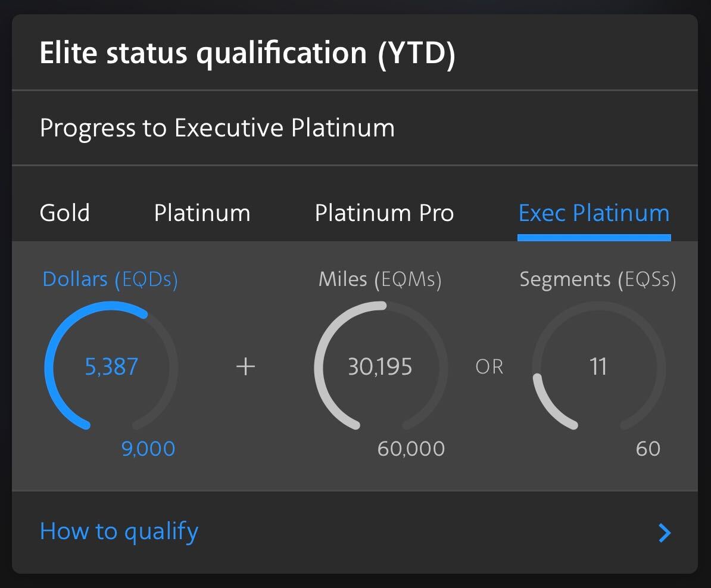Expand How to qualify chevron arrow
The height and width of the screenshot is (588, 711).
click(x=665, y=533)
